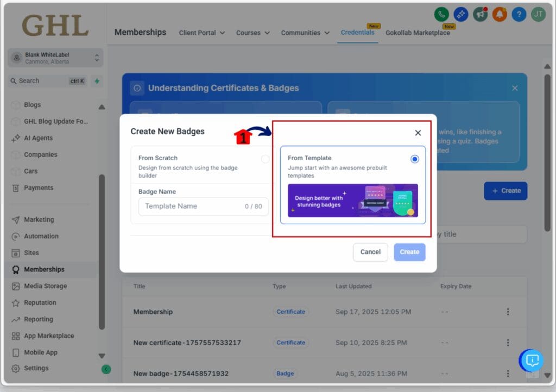
Task: Click the megaphone announcements icon
Action: click(480, 14)
